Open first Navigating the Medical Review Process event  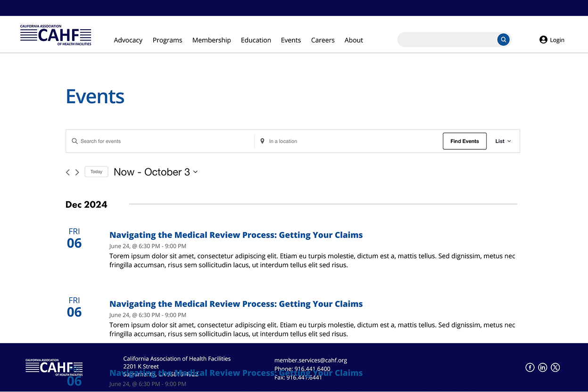point(236,235)
